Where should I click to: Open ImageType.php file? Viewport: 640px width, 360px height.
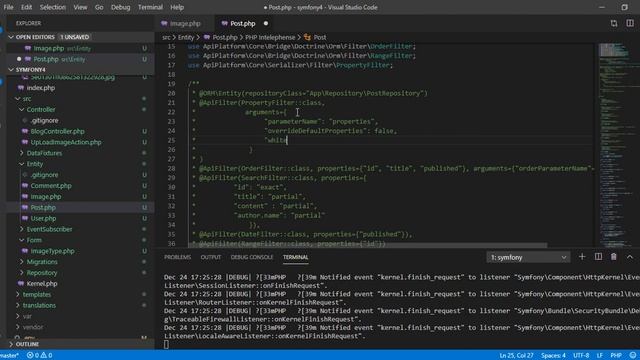point(53,251)
